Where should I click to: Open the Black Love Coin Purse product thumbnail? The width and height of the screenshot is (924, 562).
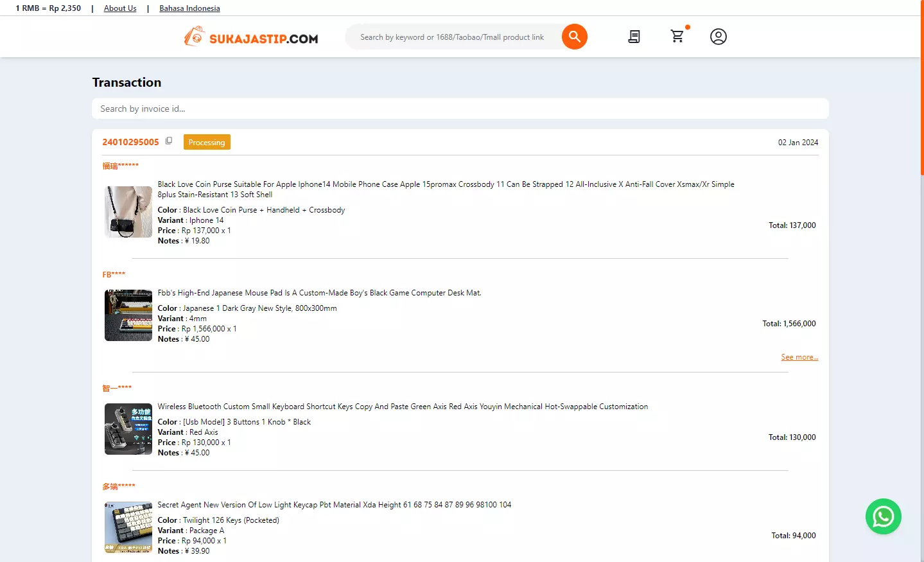(128, 212)
